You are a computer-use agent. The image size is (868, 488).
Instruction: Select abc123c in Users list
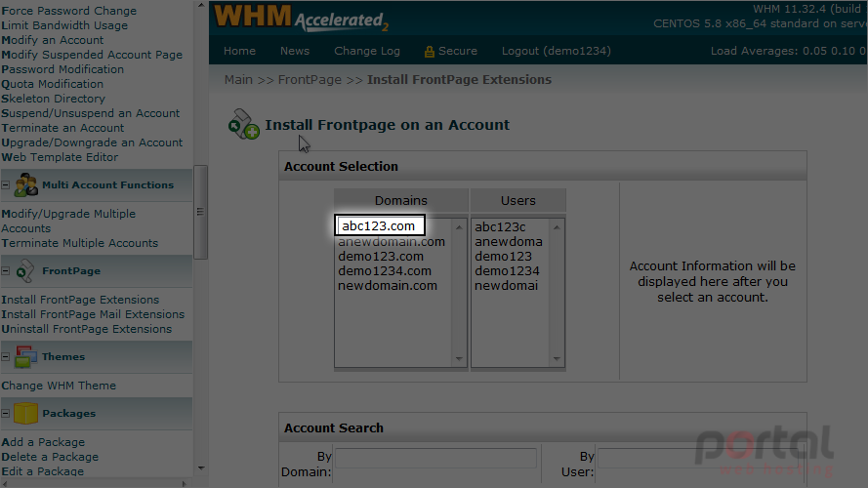(500, 226)
